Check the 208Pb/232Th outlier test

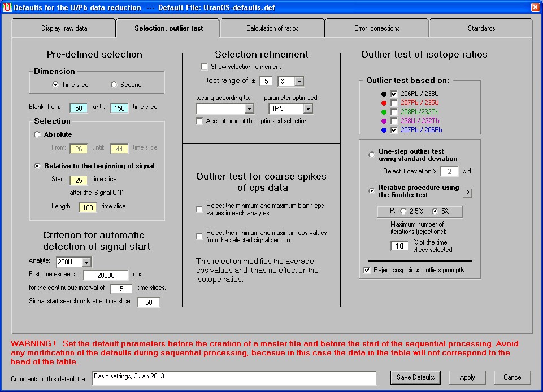pyautogui.click(x=394, y=112)
